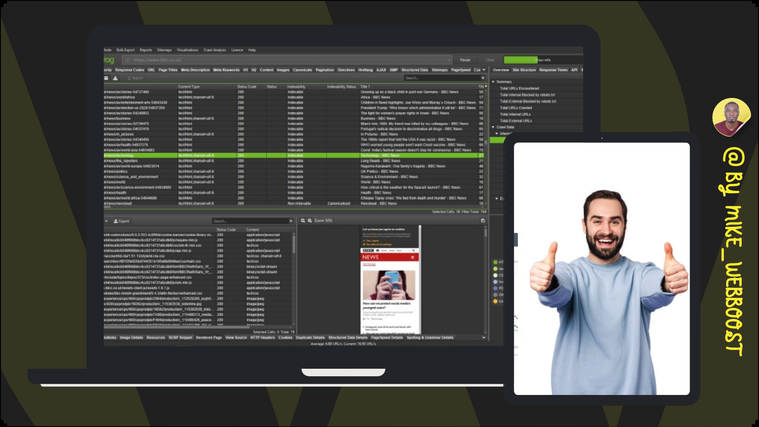
Task: Pause the running crawl
Action: (x=465, y=60)
